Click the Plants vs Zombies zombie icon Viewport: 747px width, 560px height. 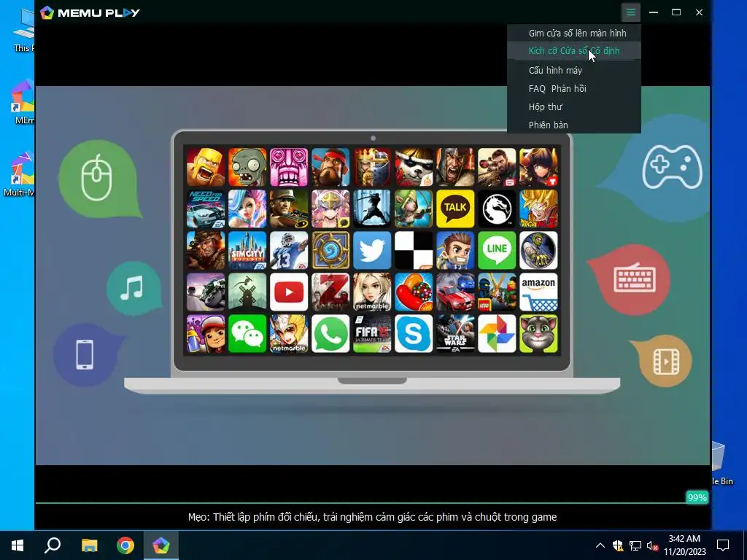[x=247, y=167]
